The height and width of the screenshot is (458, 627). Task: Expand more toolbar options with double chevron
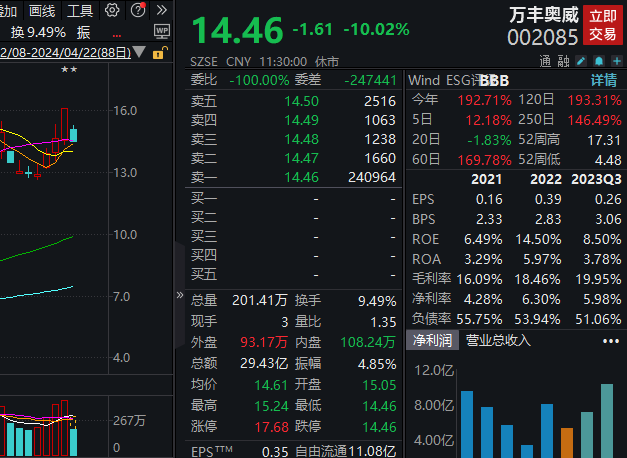162,10
